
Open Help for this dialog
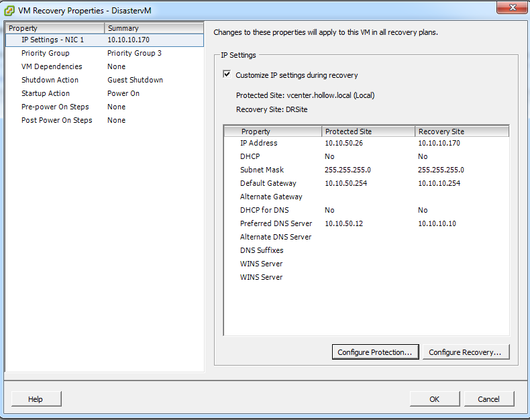tap(36, 399)
